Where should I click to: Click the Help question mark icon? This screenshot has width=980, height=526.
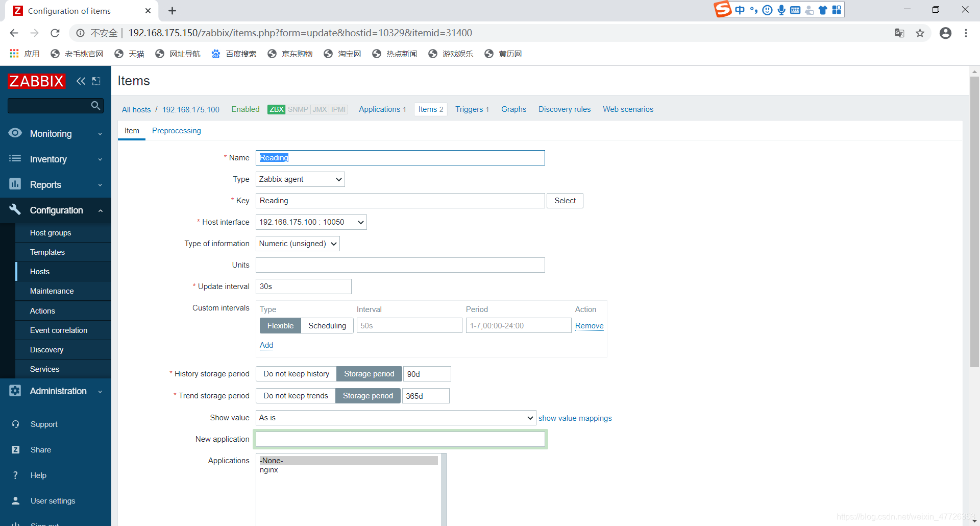click(15, 475)
